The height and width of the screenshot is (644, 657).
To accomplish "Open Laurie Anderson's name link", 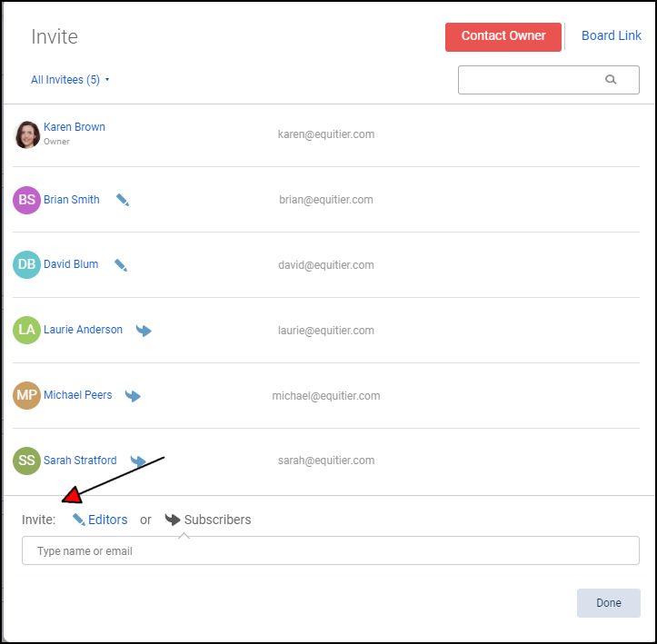I will 83,330.
